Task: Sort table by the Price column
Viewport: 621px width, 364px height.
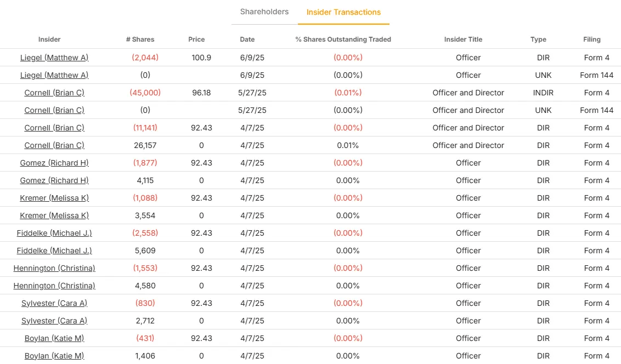Action: point(196,39)
